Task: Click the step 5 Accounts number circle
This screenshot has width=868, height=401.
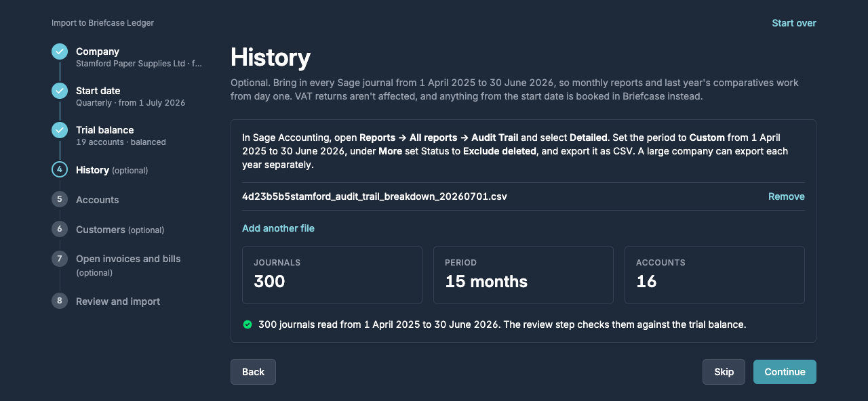Action: (60, 199)
